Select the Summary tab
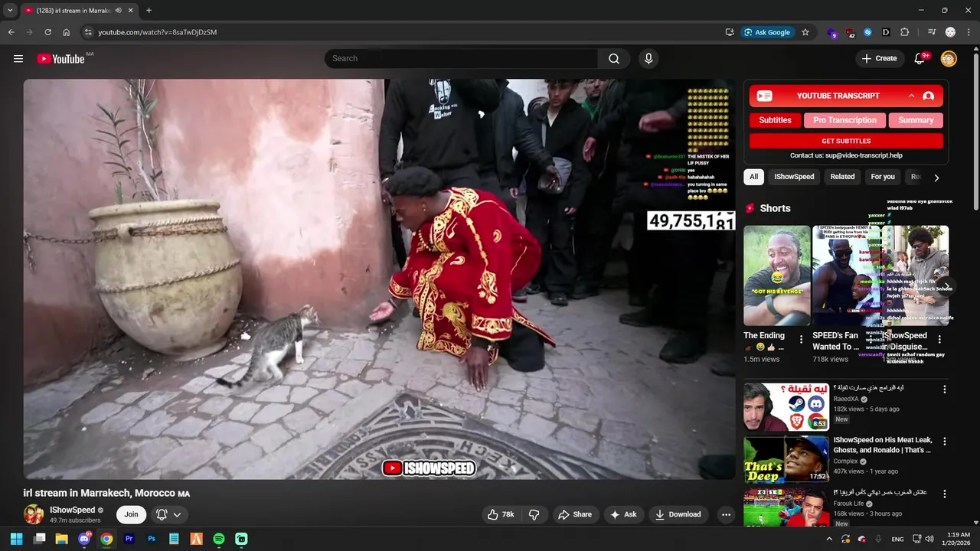 pyautogui.click(x=916, y=120)
